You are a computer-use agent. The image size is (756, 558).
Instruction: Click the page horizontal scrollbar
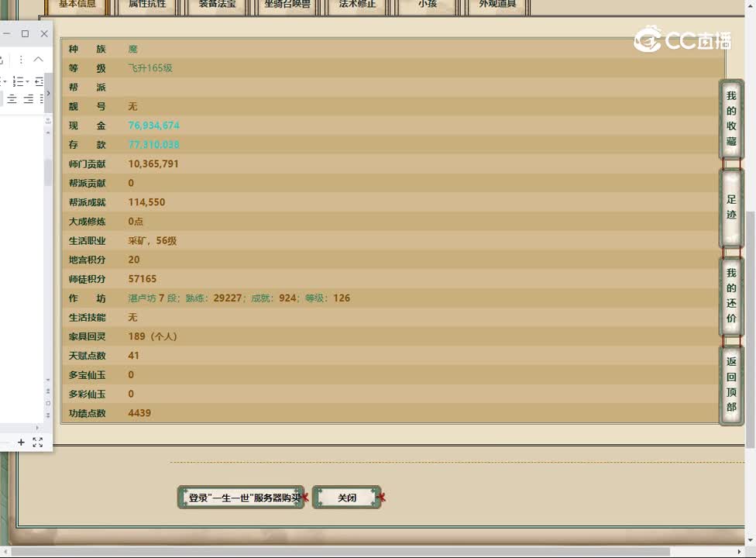click(340, 551)
